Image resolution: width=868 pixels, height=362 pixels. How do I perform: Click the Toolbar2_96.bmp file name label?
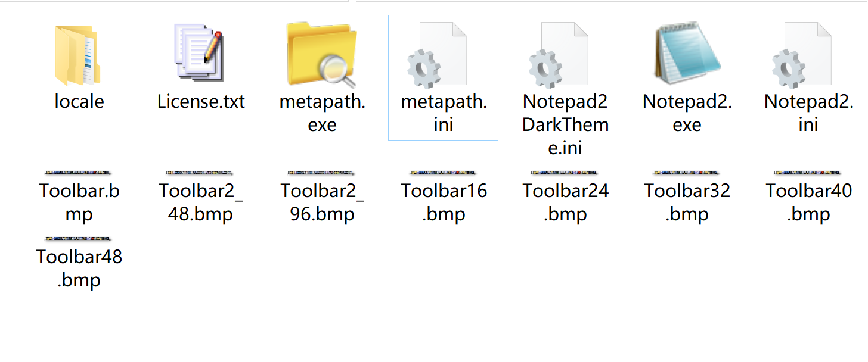coord(322,202)
